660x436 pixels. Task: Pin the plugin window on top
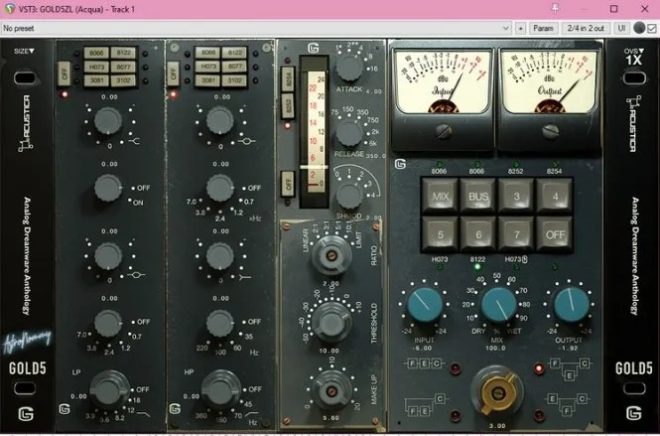click(556, 8)
